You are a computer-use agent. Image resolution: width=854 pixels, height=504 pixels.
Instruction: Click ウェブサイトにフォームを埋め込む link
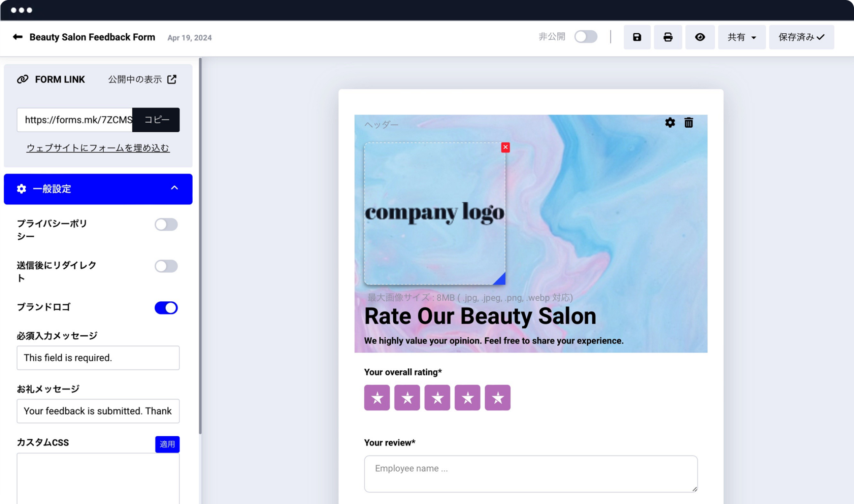pyautogui.click(x=98, y=147)
